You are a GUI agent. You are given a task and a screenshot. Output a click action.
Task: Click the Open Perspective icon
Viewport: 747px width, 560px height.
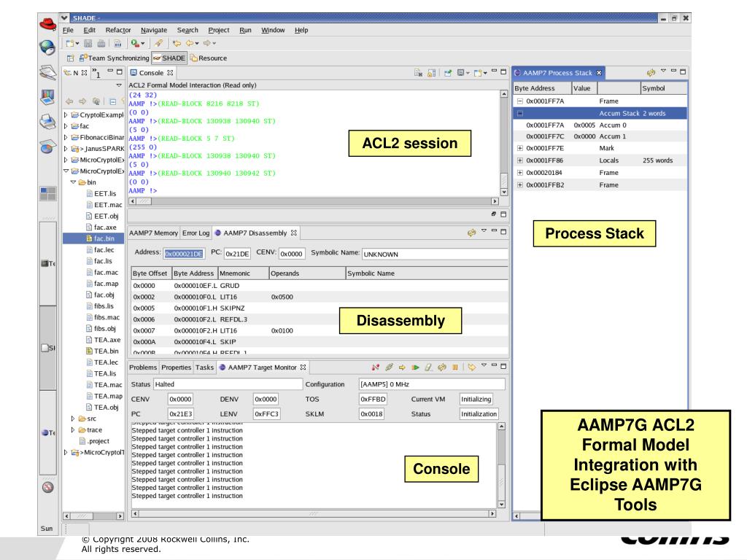71,58
